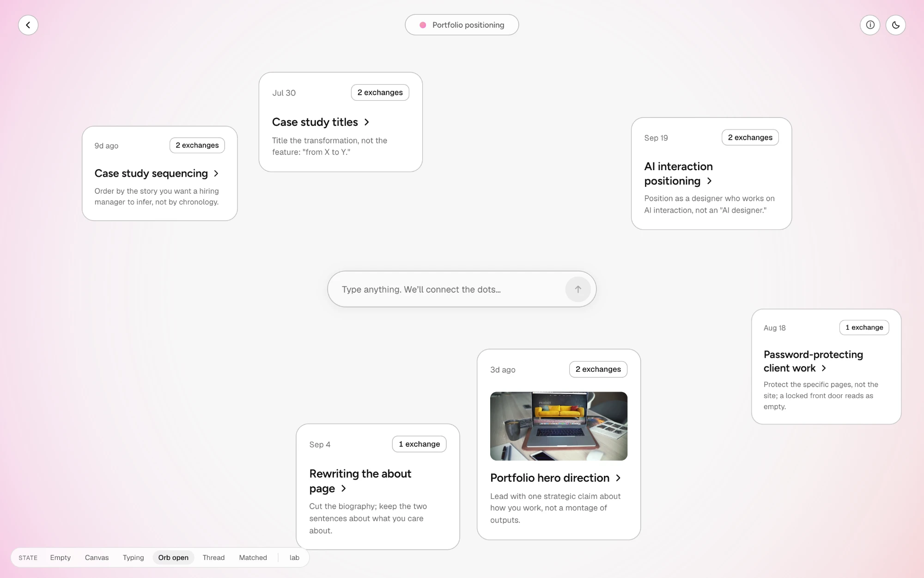Expand chevron next to Case study sequencing
Screen dimensions: 924x578
point(216,173)
